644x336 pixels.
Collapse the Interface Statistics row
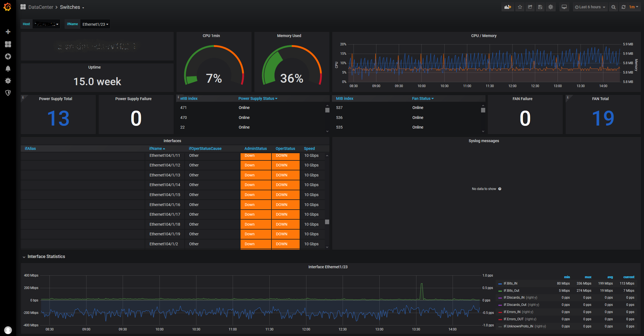(46, 257)
